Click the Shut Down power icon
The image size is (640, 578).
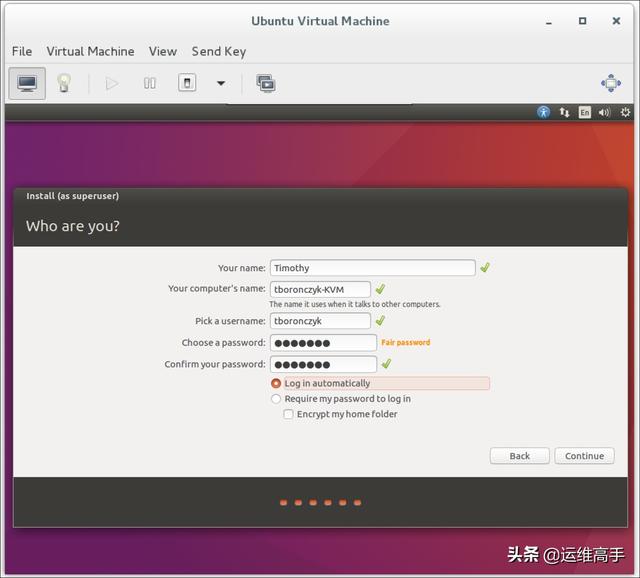tap(187, 83)
